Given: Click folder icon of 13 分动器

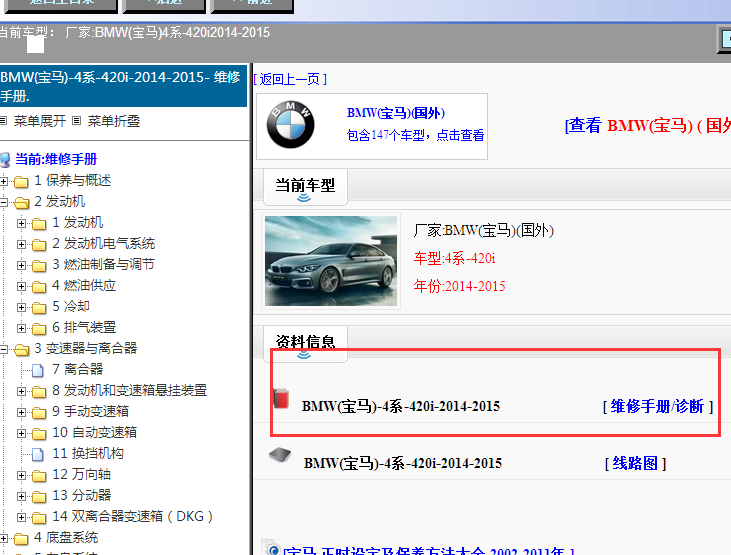Looking at the screenshot, I should coord(39,496).
